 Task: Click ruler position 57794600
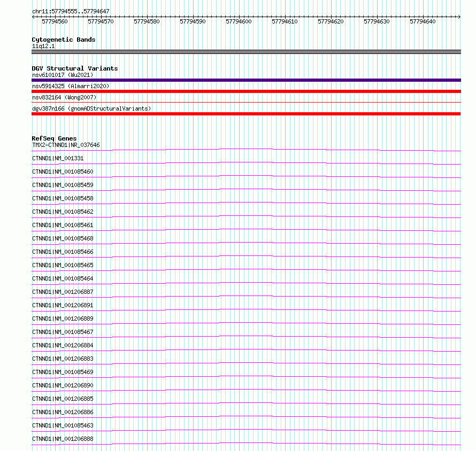[x=239, y=21]
